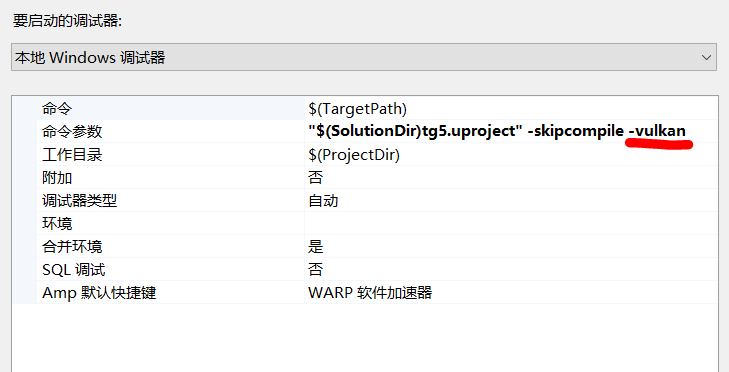Open the debugger selection dropdown
Viewport: 729px width, 372px height.
pyautogui.click(x=364, y=57)
